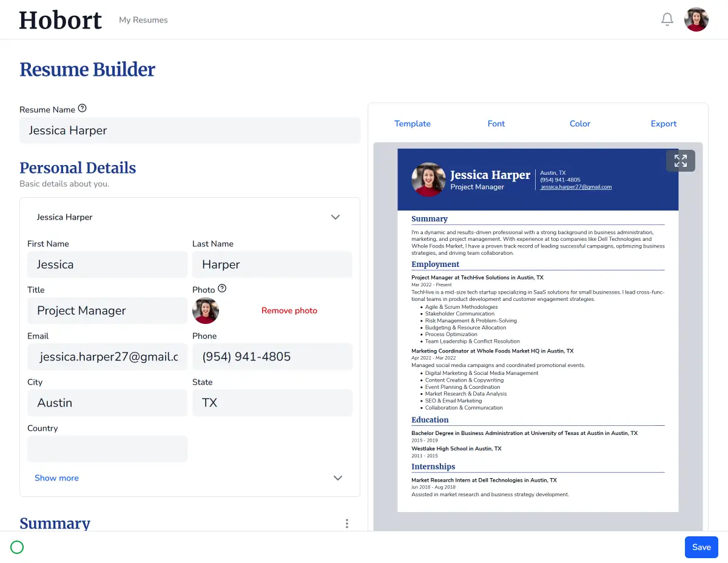Expand resume preview to fullscreen

[681, 161]
